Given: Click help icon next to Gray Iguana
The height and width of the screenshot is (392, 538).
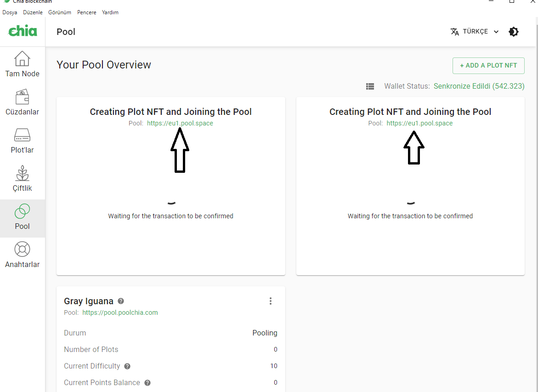Looking at the screenshot, I should (x=121, y=301).
